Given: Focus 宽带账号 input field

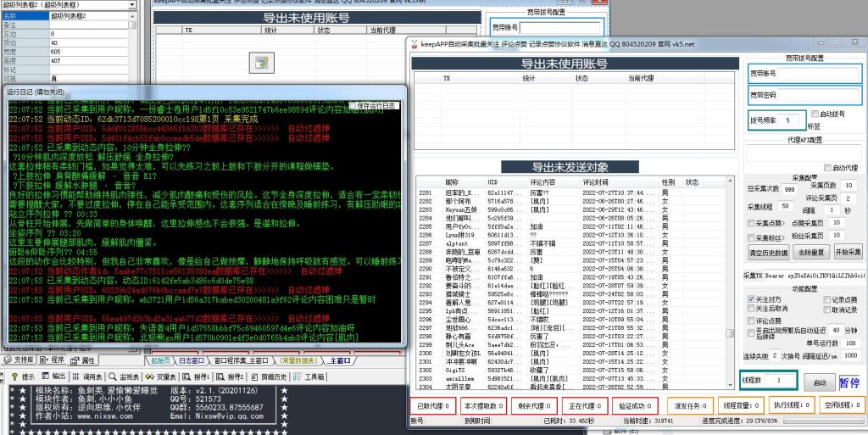Looking at the screenshot, I should pyautogui.click(x=820, y=74).
